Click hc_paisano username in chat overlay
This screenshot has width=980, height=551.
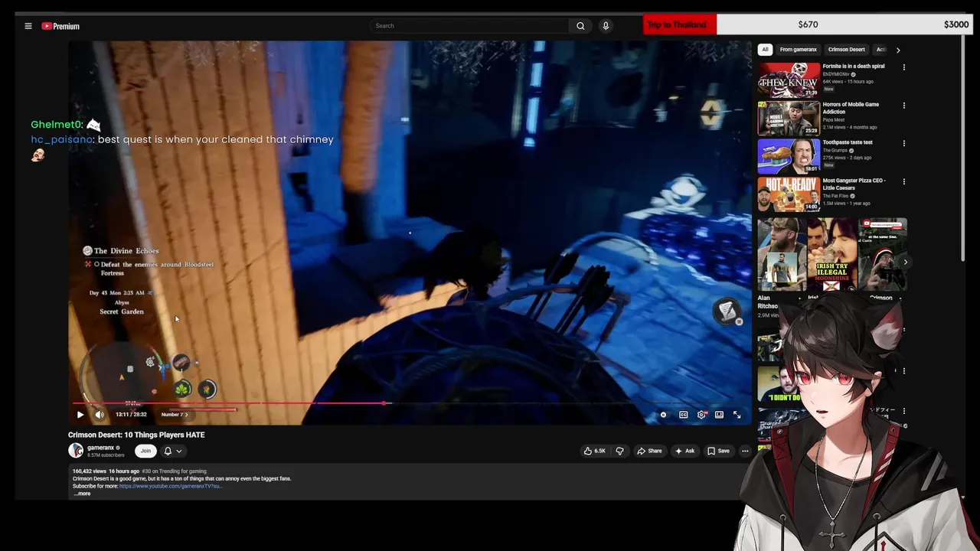(x=61, y=139)
